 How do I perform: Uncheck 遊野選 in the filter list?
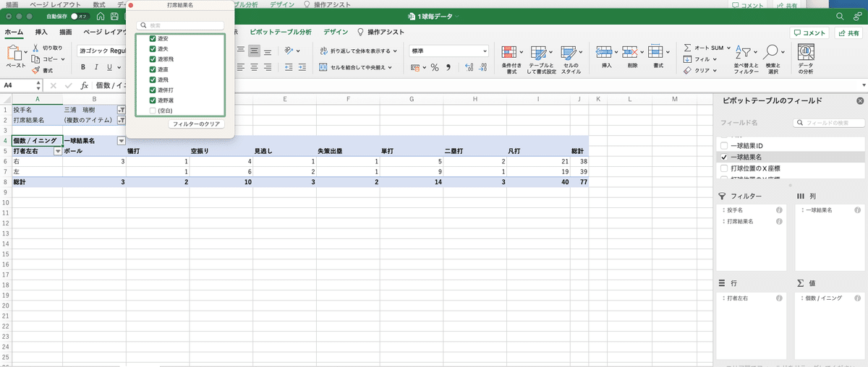pos(153,100)
